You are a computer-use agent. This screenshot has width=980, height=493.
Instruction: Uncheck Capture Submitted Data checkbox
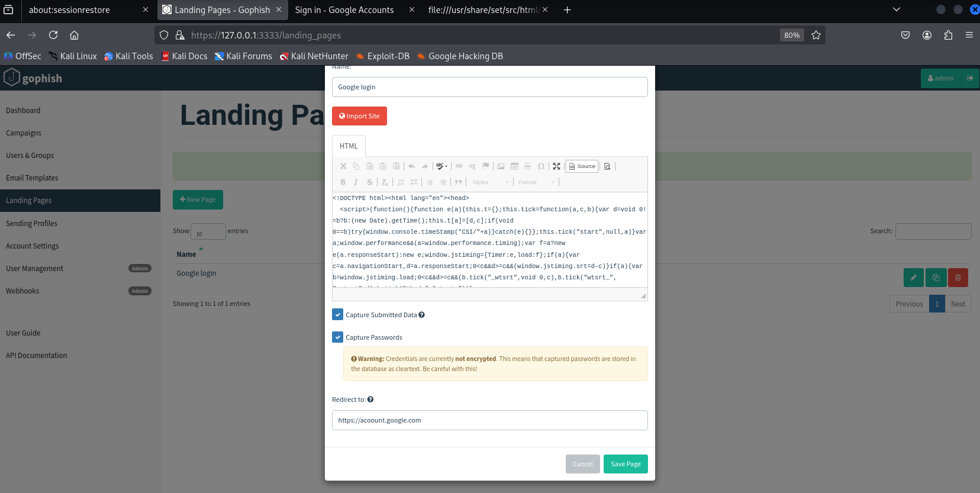click(337, 314)
